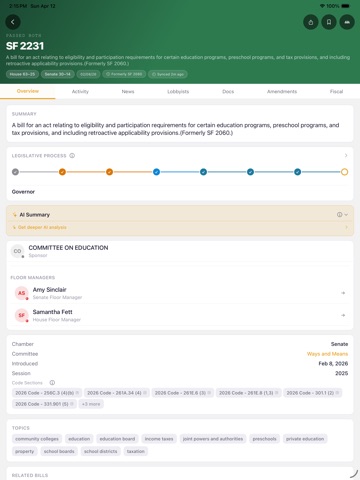Select the final Governor step circle
This screenshot has height=480, width=360.
tap(344, 172)
